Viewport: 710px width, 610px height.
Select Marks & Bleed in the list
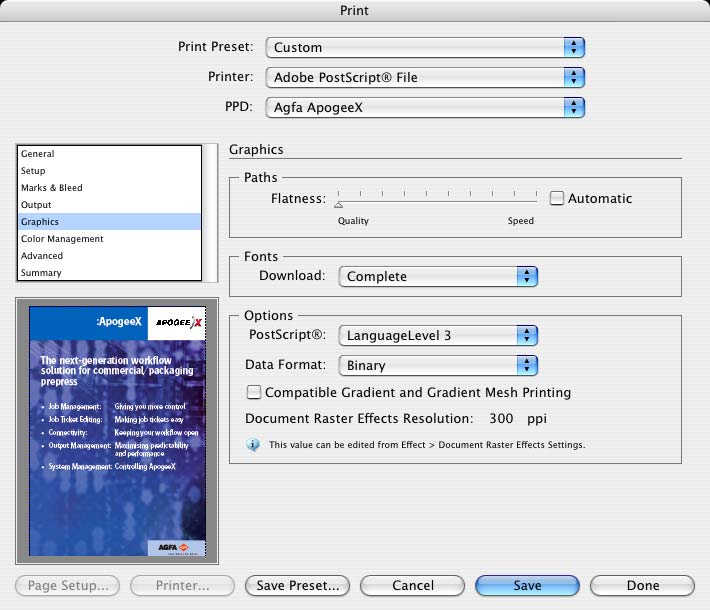point(109,187)
